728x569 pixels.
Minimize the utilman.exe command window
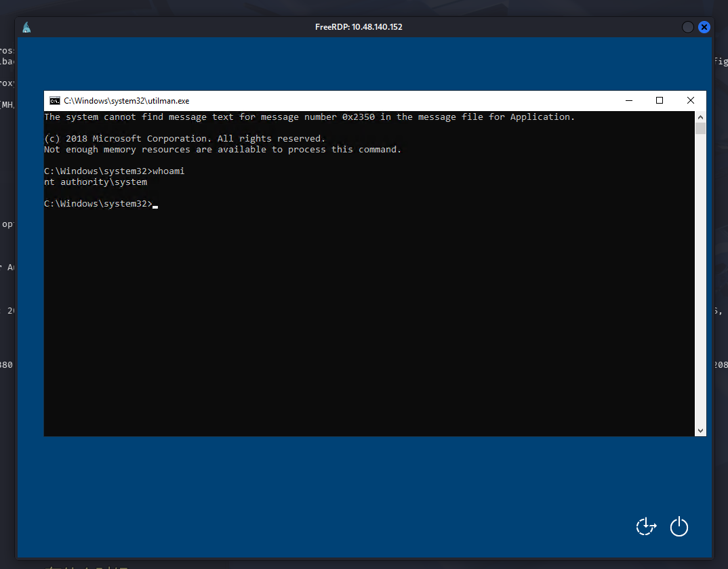[x=629, y=100]
